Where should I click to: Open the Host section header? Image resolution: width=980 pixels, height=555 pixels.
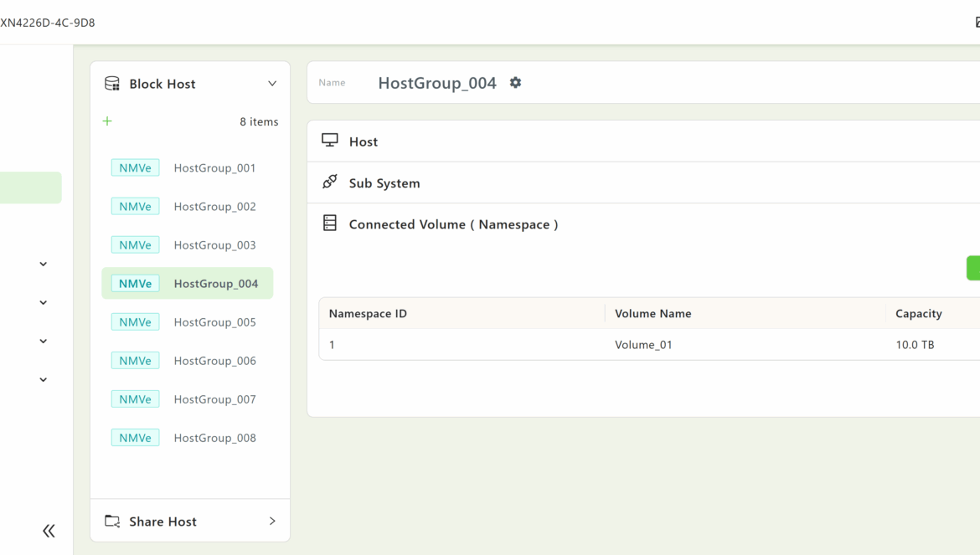(x=364, y=142)
